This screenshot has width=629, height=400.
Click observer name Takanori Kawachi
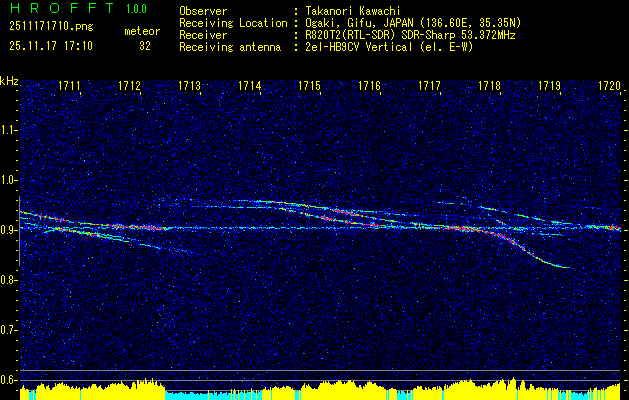coord(353,11)
